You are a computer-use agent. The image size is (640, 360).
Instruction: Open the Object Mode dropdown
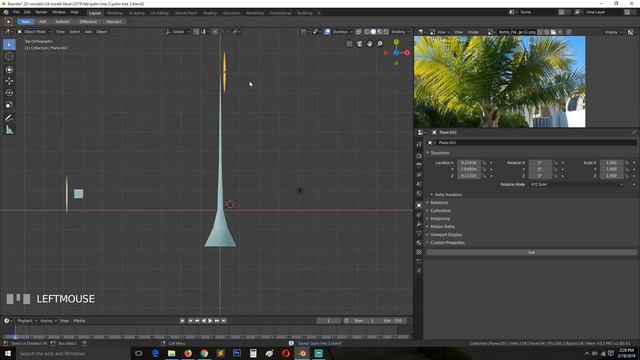click(34, 32)
